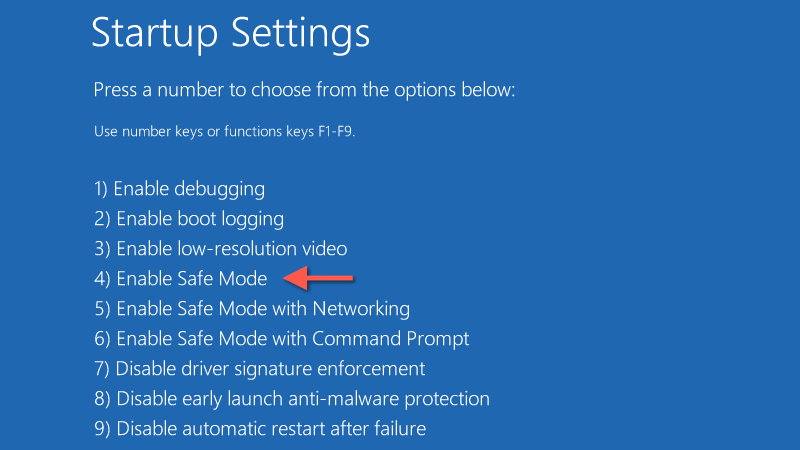This screenshot has width=800, height=450.
Task: Click the Startup Settings heading
Action: (x=231, y=33)
